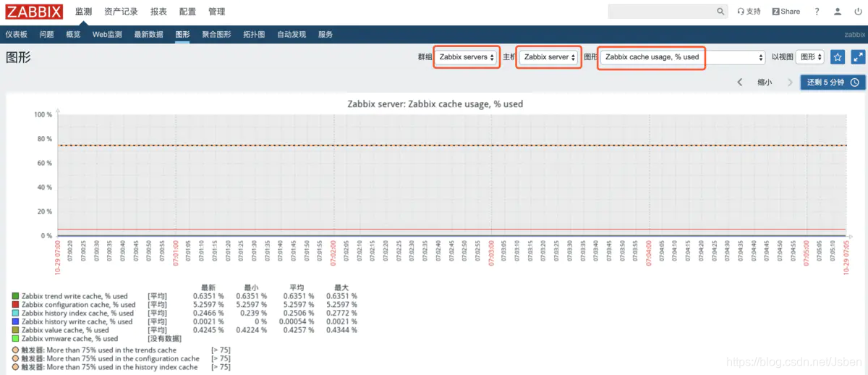Open the 监测 top menu
This screenshot has height=375, width=868.
pyautogui.click(x=83, y=12)
